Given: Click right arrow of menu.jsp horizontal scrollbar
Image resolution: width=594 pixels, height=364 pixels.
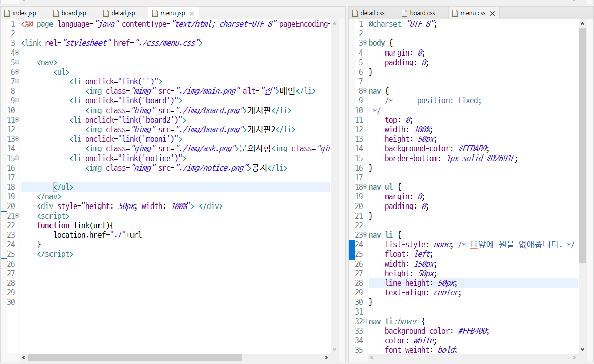Looking at the screenshot, I should pos(326,357).
